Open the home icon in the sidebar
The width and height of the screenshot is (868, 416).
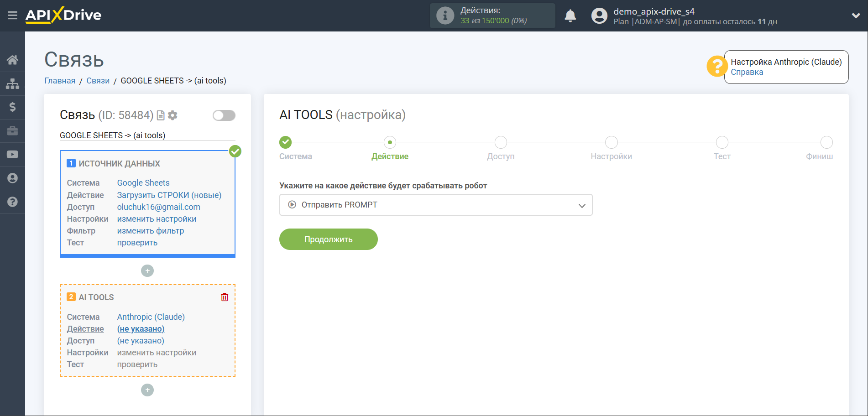(x=12, y=60)
